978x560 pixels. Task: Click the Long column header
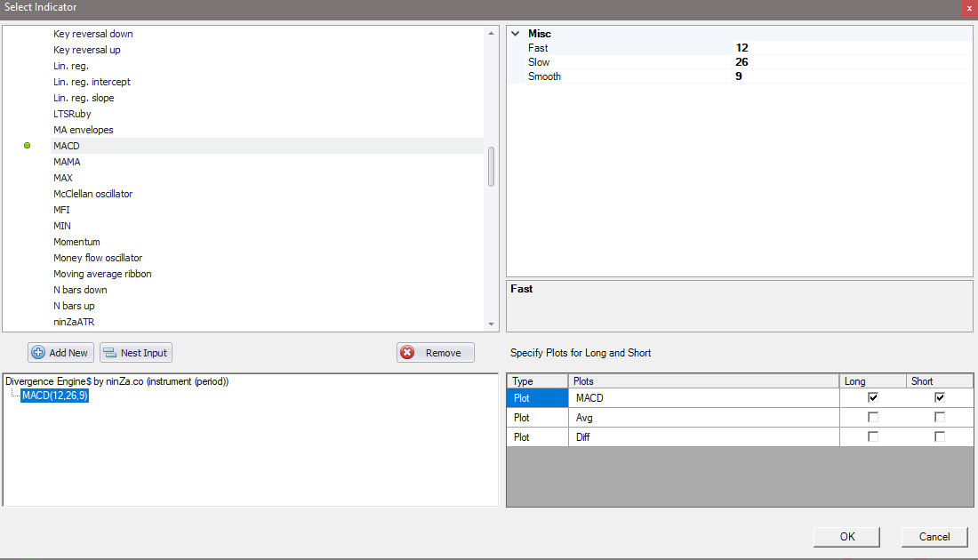(872, 381)
